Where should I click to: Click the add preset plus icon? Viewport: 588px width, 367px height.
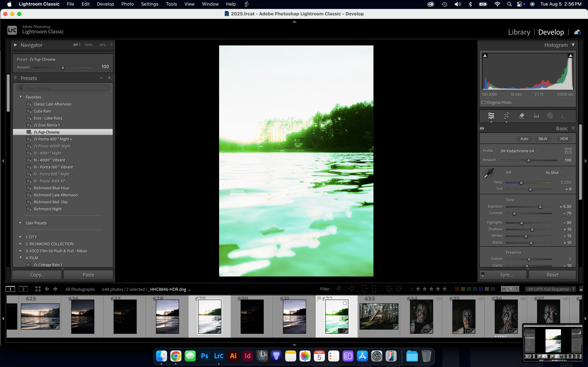[x=109, y=78]
